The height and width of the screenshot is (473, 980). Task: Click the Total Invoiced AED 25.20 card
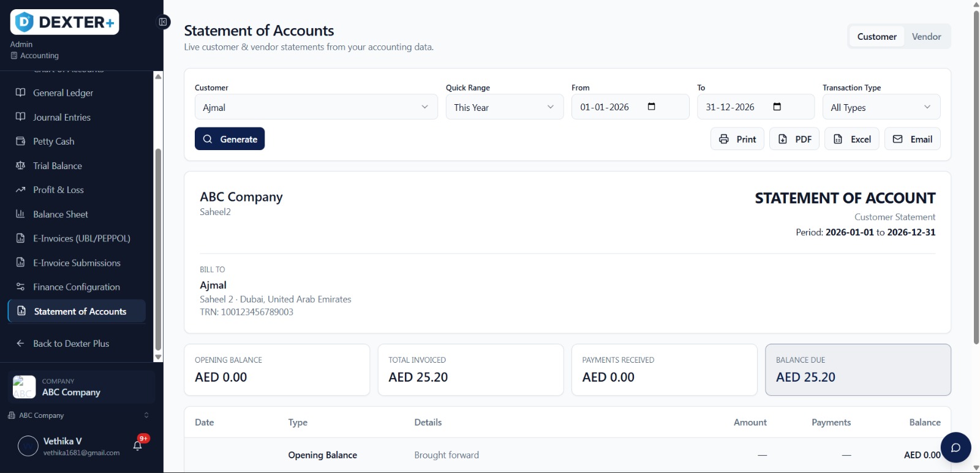[470, 369]
